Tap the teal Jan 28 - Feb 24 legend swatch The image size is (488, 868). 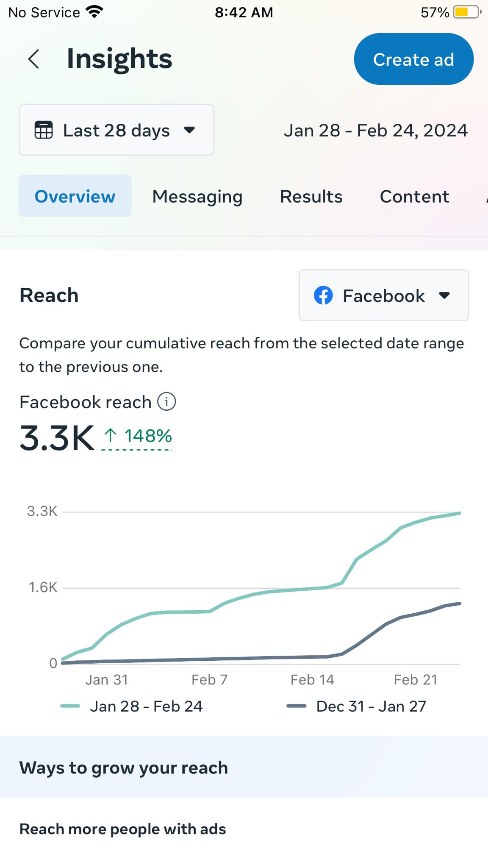click(x=70, y=706)
